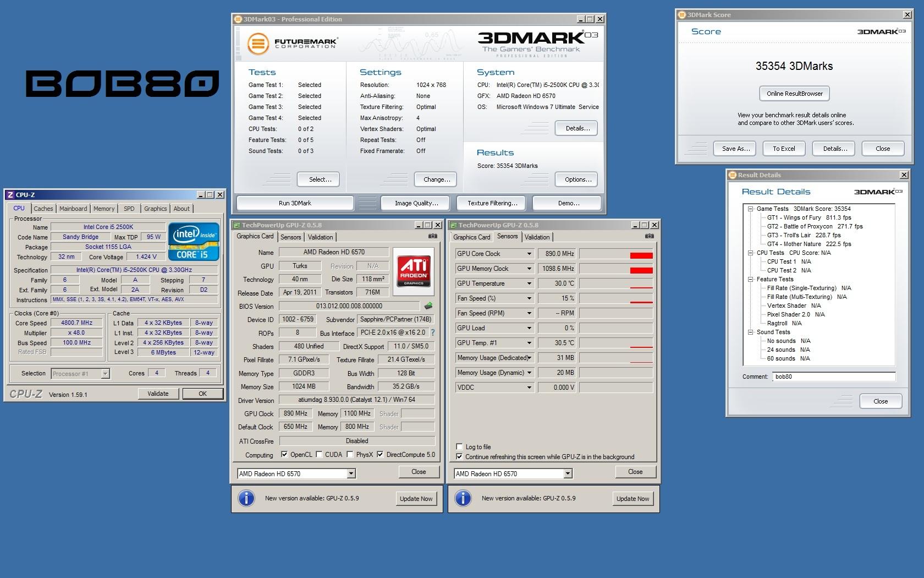This screenshot has height=578, width=924.
Task: Click the Texture Filtering button
Action: pos(492,203)
